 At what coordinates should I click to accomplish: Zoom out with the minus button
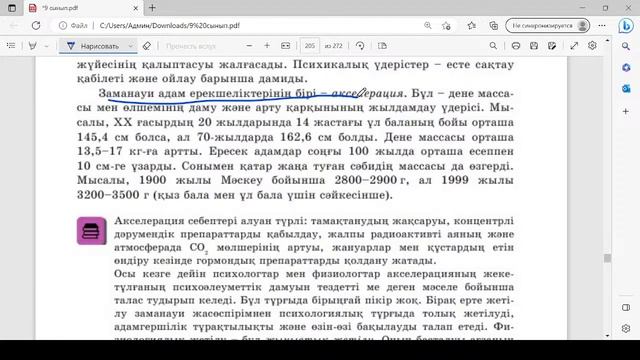[x=249, y=46]
